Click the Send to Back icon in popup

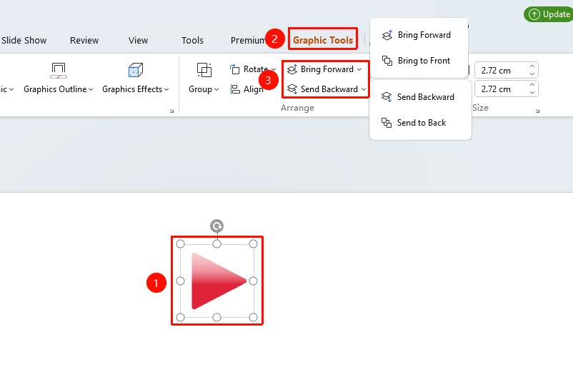387,123
